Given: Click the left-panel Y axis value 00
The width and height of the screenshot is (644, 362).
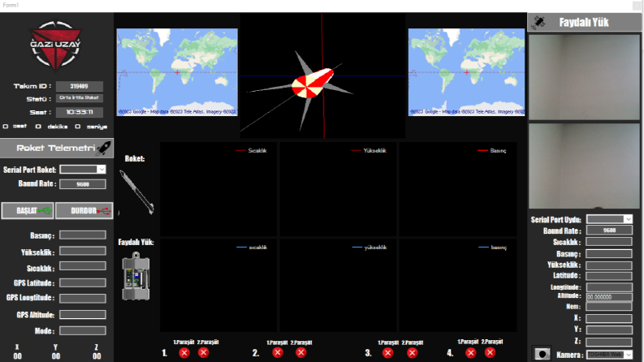Looking at the screenshot, I should coord(56,356).
